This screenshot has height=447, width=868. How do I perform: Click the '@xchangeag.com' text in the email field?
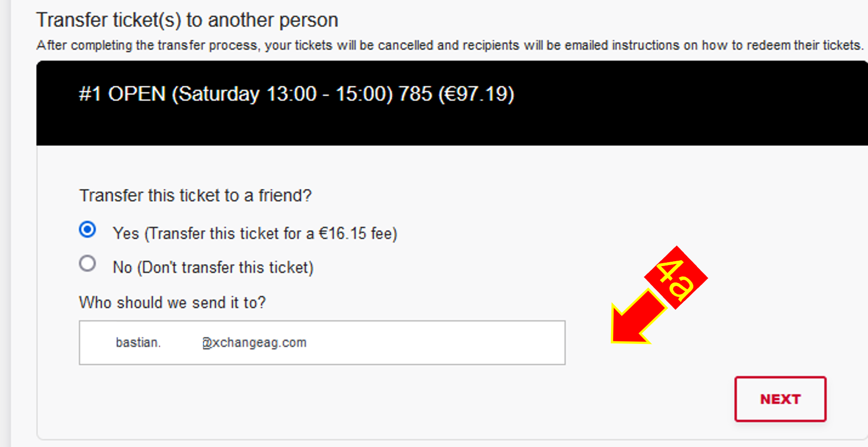click(x=254, y=342)
